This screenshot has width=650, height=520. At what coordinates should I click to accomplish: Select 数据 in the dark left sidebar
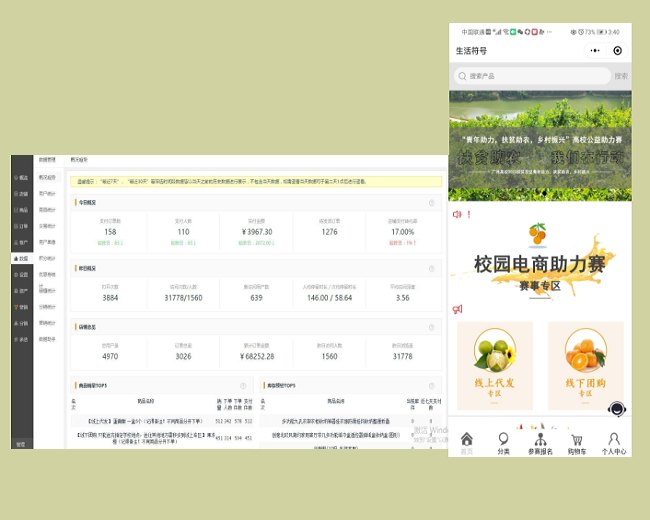click(x=21, y=258)
